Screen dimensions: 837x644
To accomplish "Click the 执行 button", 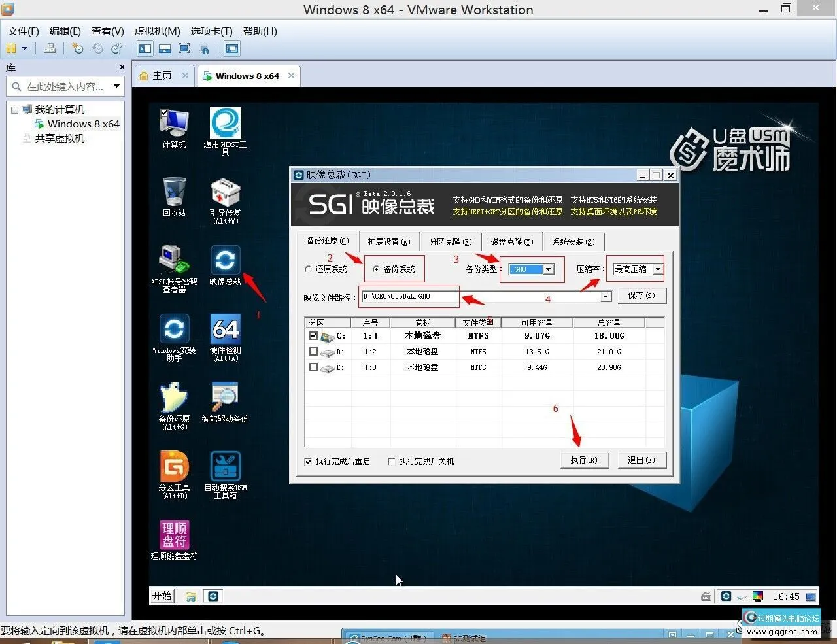I will pyautogui.click(x=584, y=460).
